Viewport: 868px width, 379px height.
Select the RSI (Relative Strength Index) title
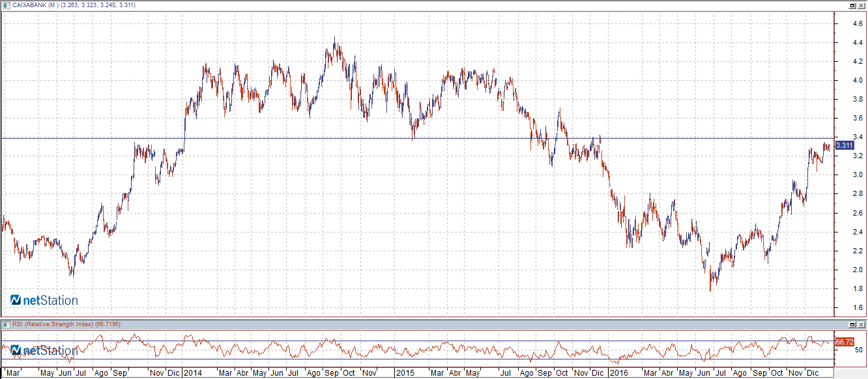52,324
